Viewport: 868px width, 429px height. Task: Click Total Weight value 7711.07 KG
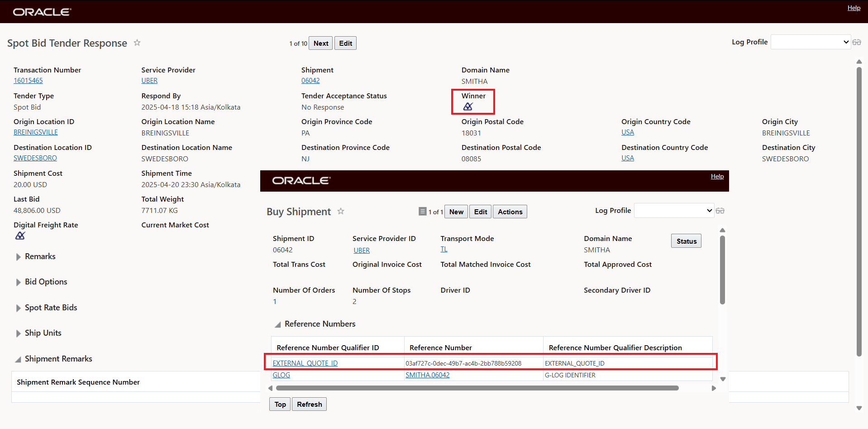point(160,210)
